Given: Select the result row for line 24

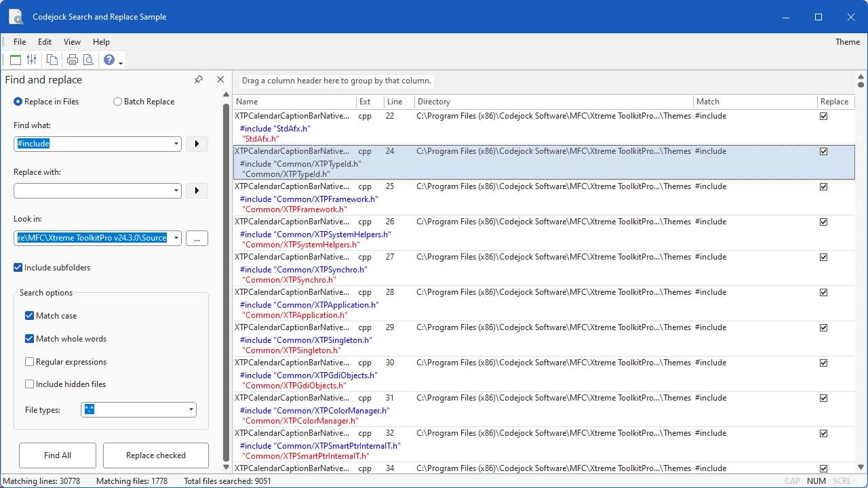Looking at the screenshot, I should pos(544,162).
